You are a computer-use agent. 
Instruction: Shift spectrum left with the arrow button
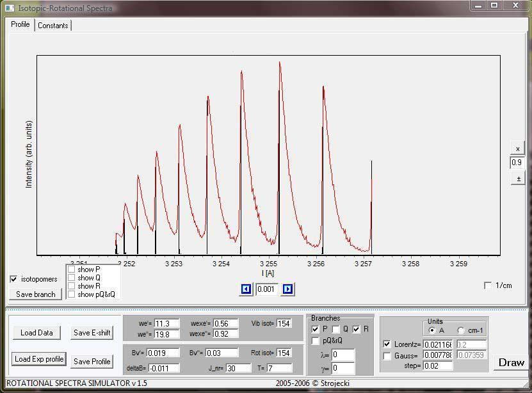click(x=246, y=289)
